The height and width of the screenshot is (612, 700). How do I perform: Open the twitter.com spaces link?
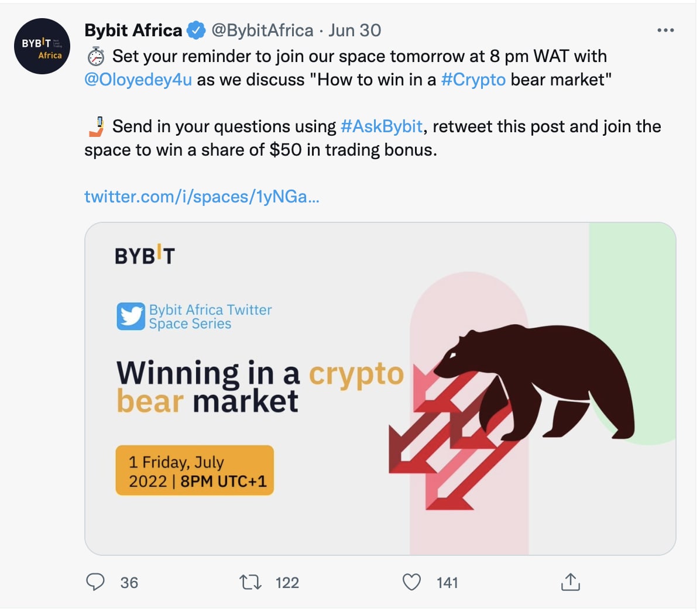[x=202, y=197]
